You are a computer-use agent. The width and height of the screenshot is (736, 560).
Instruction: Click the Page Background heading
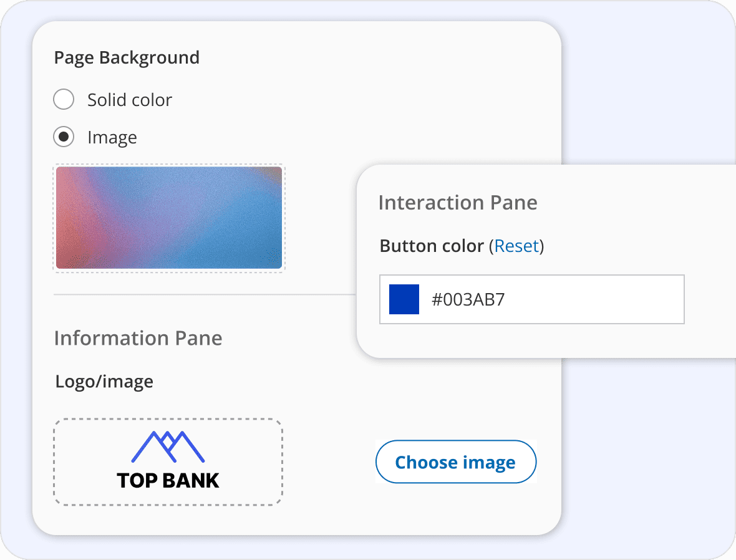click(127, 58)
